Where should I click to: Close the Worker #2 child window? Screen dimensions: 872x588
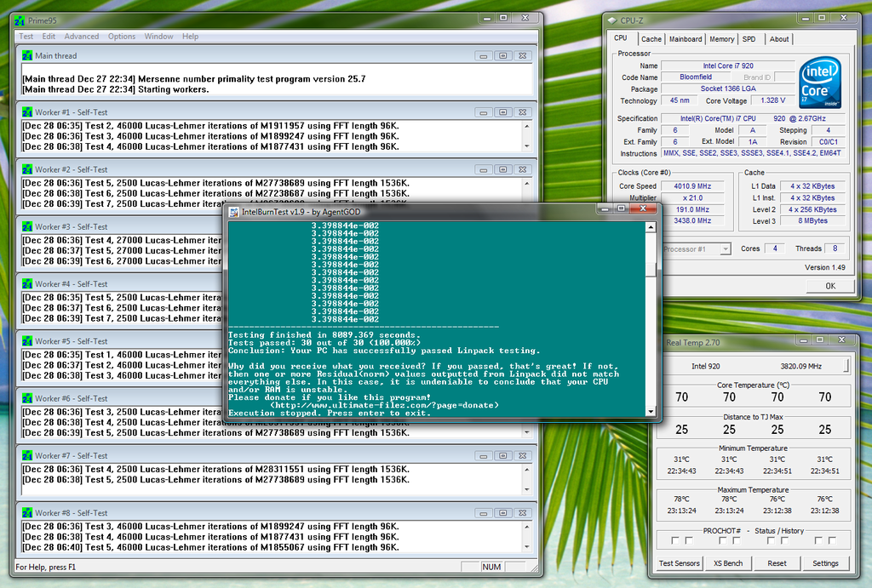[x=523, y=169]
